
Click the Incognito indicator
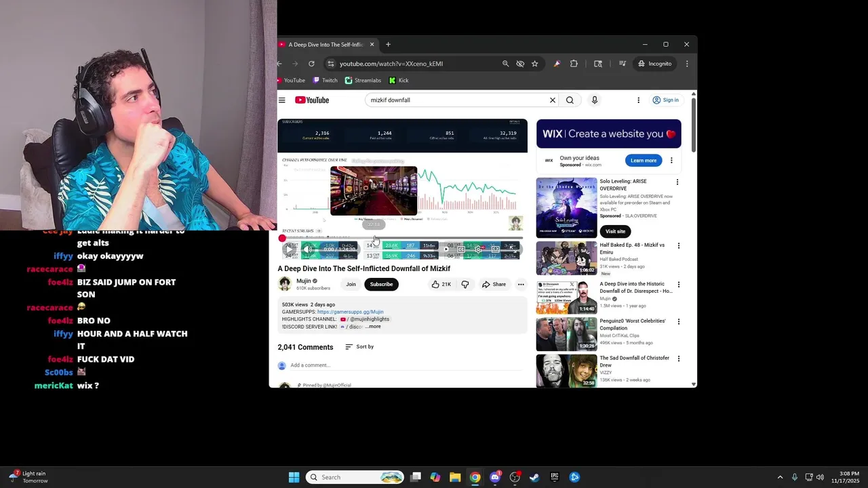coord(655,64)
